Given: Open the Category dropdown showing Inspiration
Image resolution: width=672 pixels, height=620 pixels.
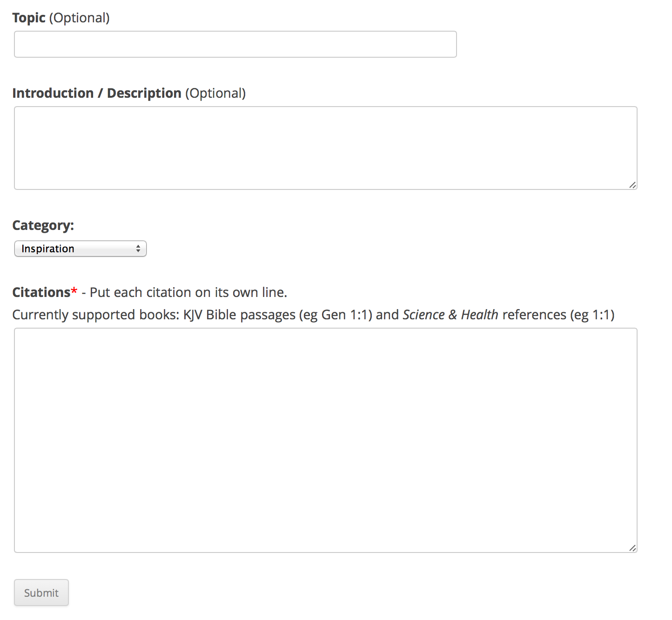Looking at the screenshot, I should point(80,249).
